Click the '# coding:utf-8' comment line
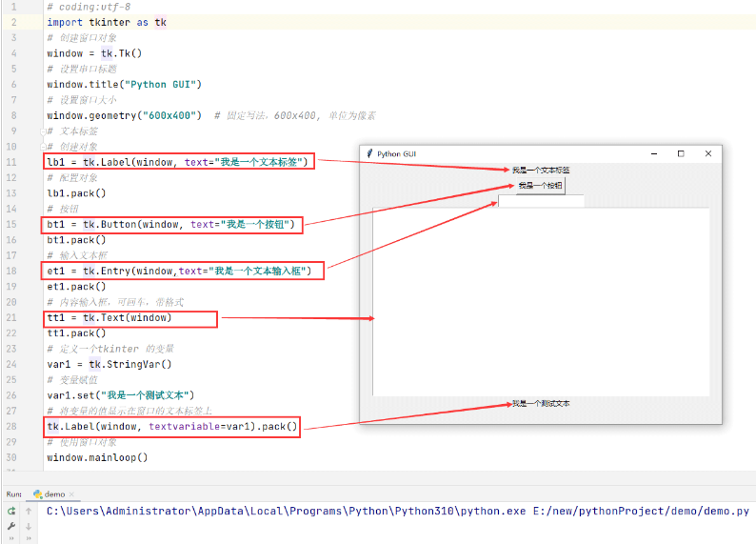Viewport: 756px width, 544px height. click(89, 7)
